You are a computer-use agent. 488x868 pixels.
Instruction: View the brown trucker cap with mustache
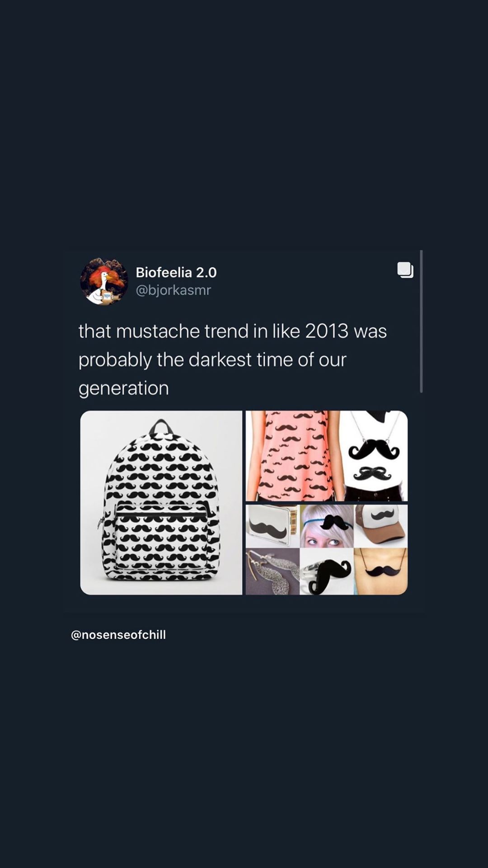click(381, 526)
